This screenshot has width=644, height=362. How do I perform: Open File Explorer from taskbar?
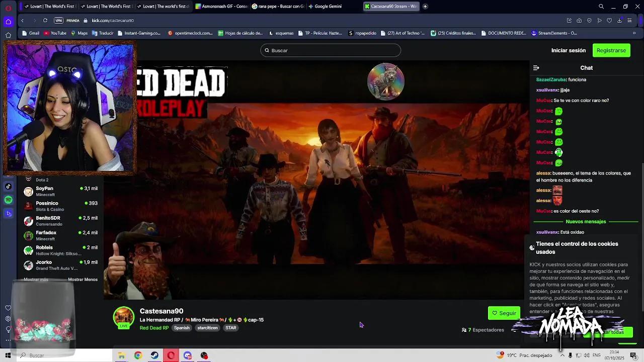121,355
